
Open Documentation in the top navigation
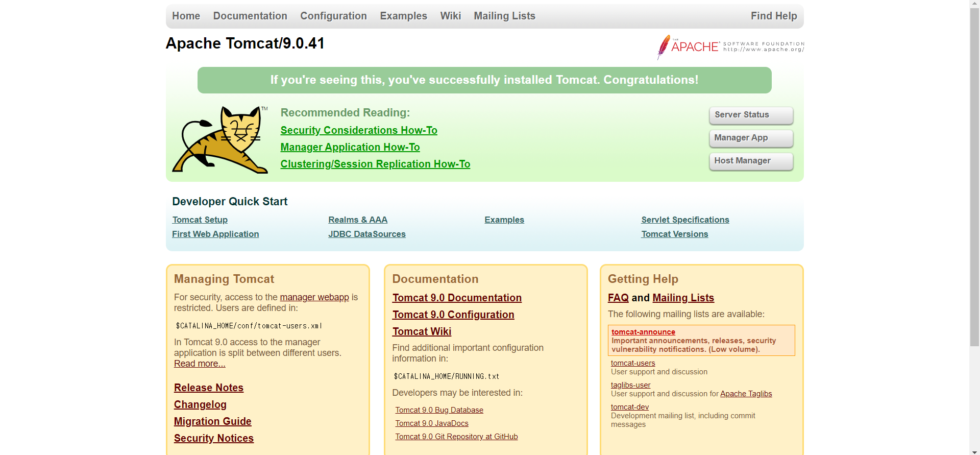tap(250, 16)
